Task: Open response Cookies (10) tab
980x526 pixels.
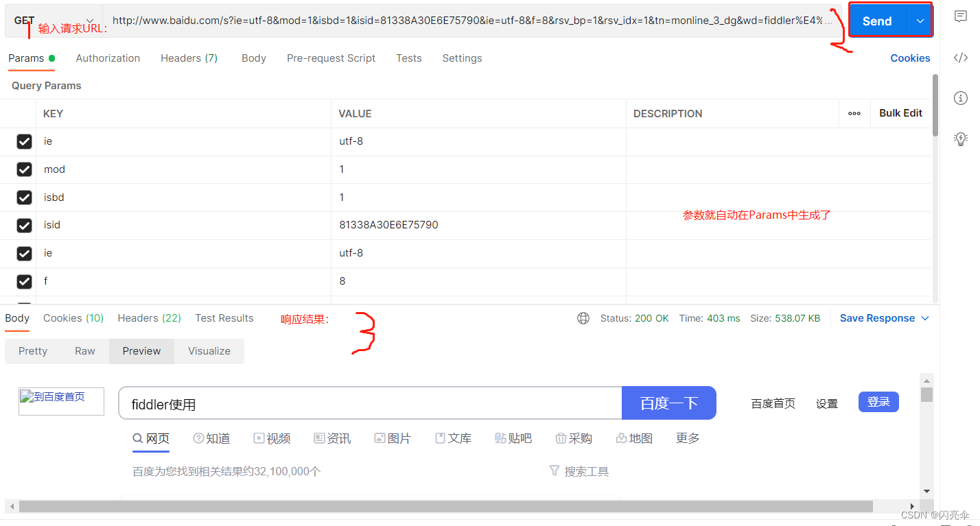Action: 73,318
